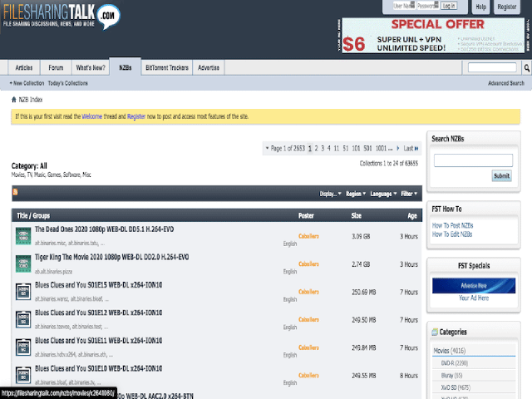The width and height of the screenshot is (532, 399).
Task: Click the icon for Tiger King The Movie
Action: coord(23,264)
